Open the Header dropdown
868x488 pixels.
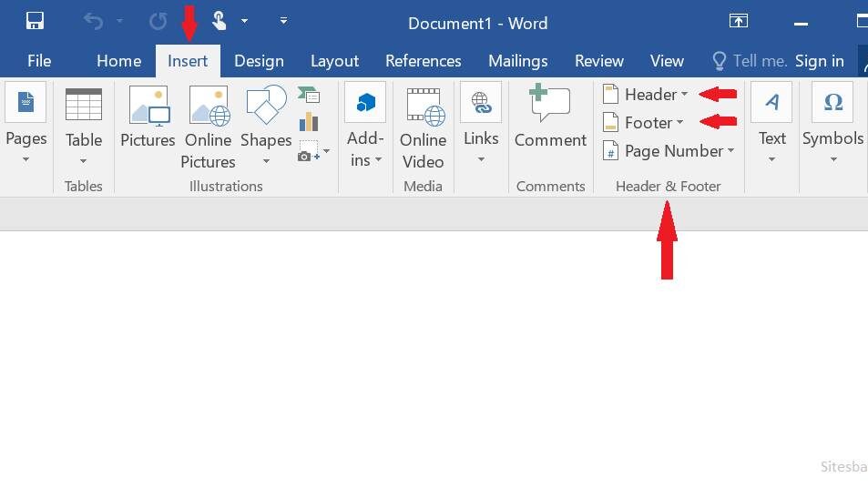646,95
